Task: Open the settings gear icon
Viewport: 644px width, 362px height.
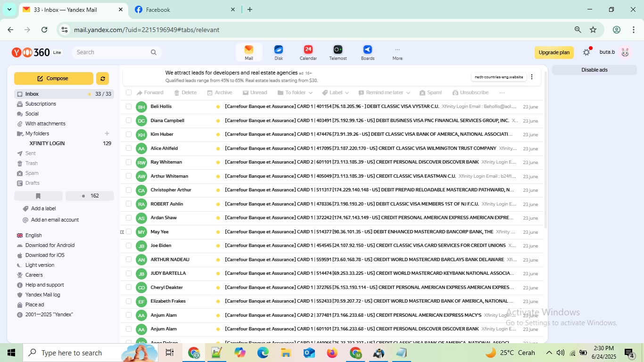Action: tap(586, 52)
